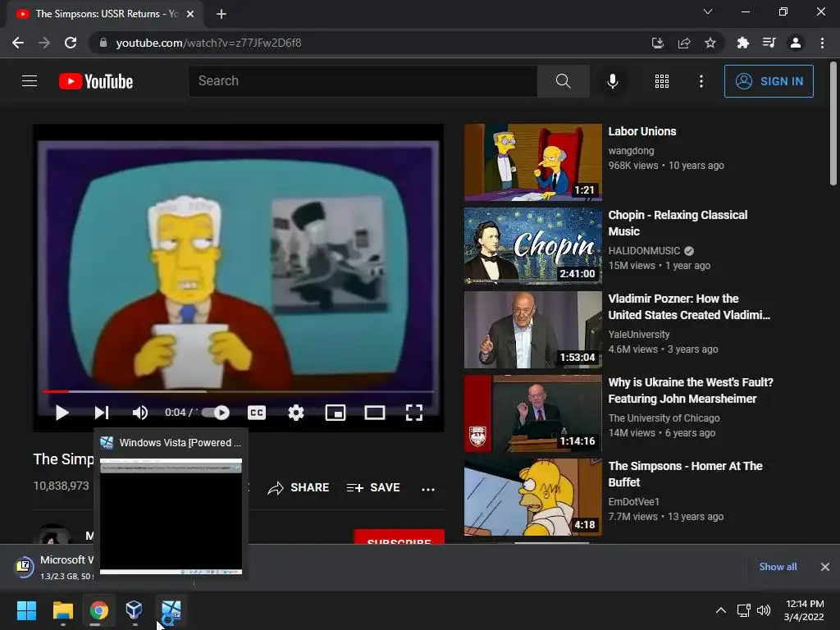The height and width of the screenshot is (630, 840).
Task: Open Vladimir Pozner video title
Action: tap(689, 307)
